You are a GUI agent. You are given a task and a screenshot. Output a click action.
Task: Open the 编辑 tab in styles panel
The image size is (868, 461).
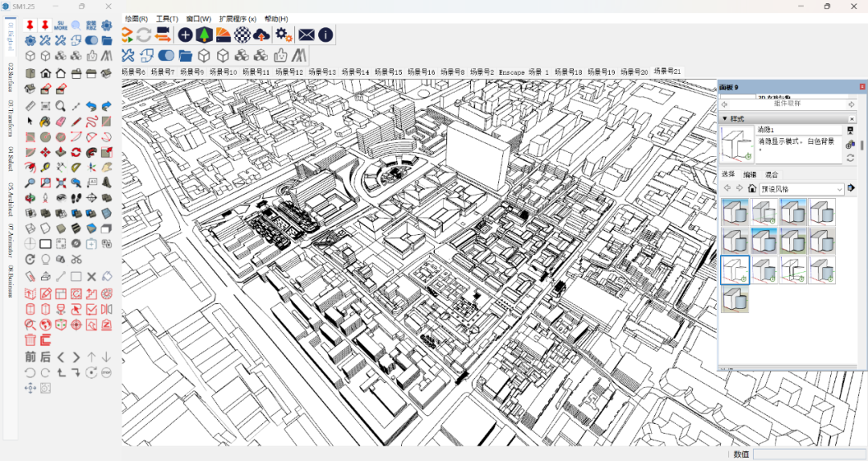(750, 175)
